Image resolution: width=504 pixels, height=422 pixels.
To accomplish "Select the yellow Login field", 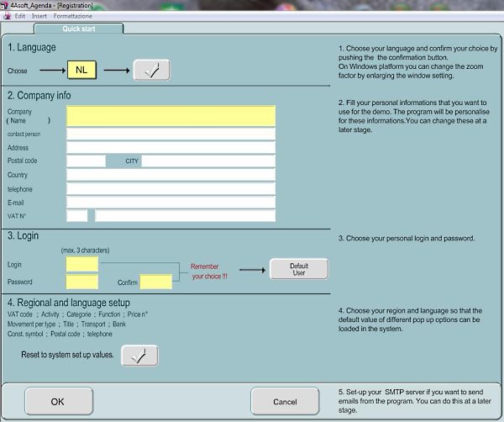I will tap(82, 265).
